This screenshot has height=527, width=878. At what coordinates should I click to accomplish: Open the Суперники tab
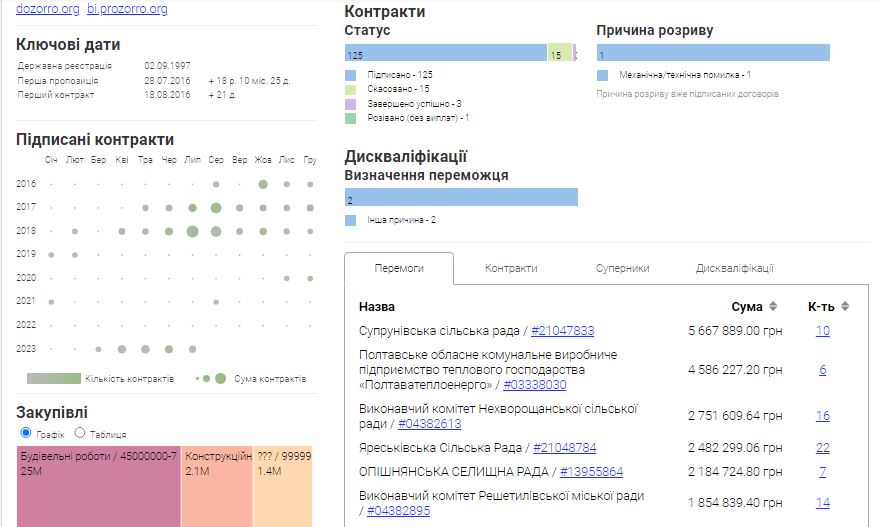pos(622,268)
